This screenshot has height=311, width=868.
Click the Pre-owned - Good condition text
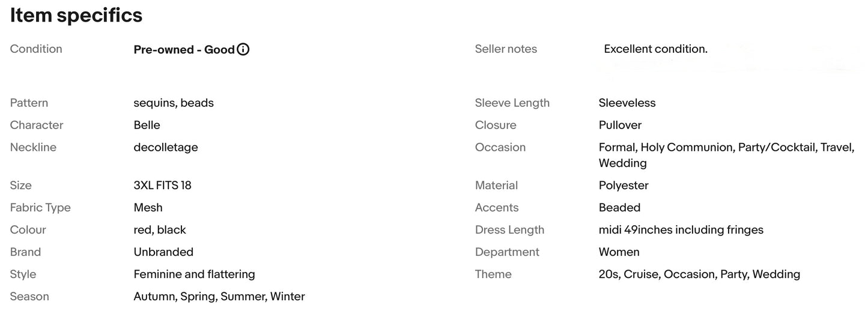184,50
